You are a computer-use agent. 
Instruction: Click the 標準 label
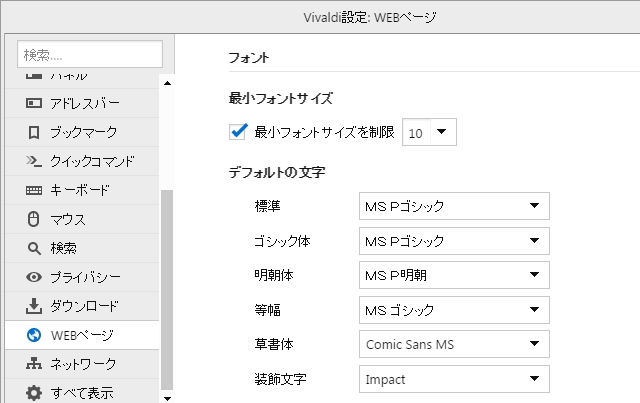click(267, 206)
